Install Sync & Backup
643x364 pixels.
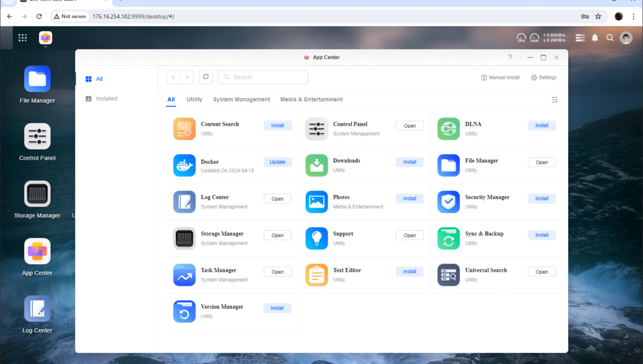[x=542, y=235]
